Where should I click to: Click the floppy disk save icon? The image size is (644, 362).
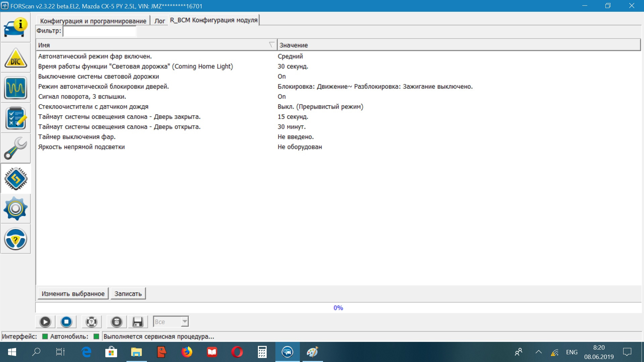coord(138,322)
